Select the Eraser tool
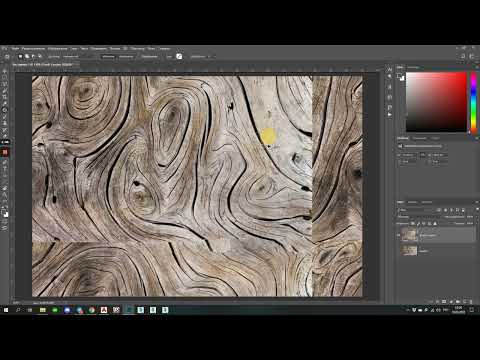Image resolution: width=480 pixels, height=360 pixels. pyautogui.click(x=5, y=135)
